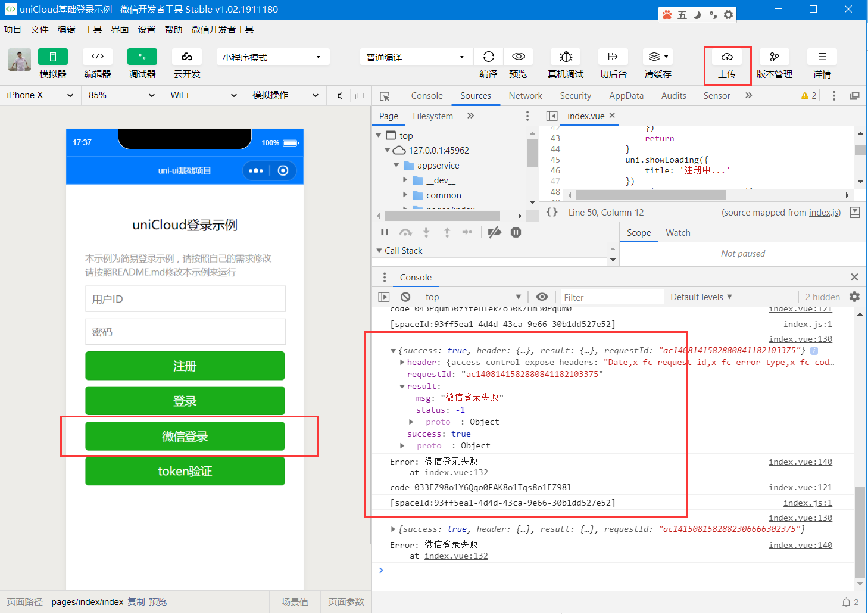
Task: Switch to Console devtools tab
Action: pos(427,96)
